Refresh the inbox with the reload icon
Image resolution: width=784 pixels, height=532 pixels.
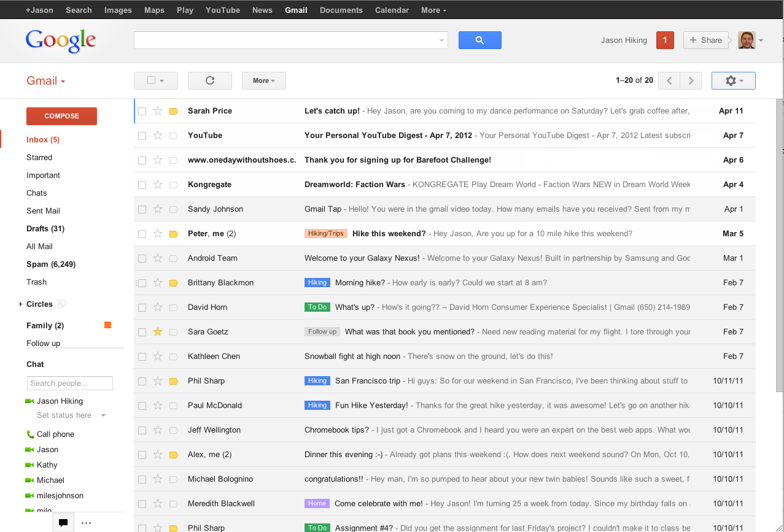click(210, 80)
